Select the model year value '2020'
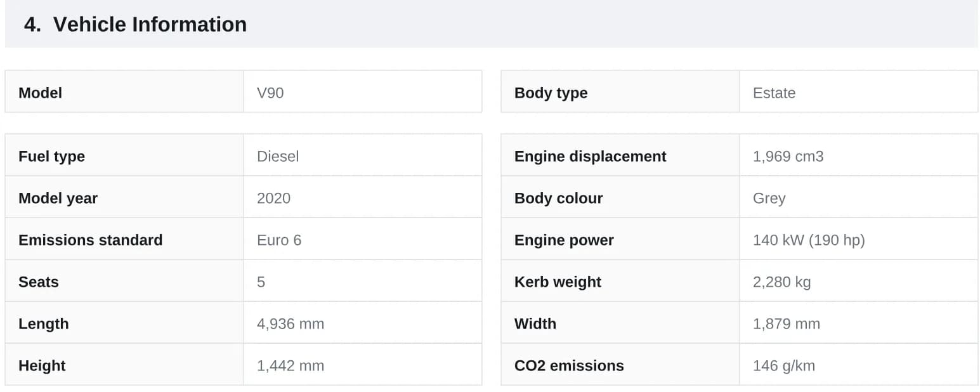This screenshot has width=980, height=392. (273, 198)
